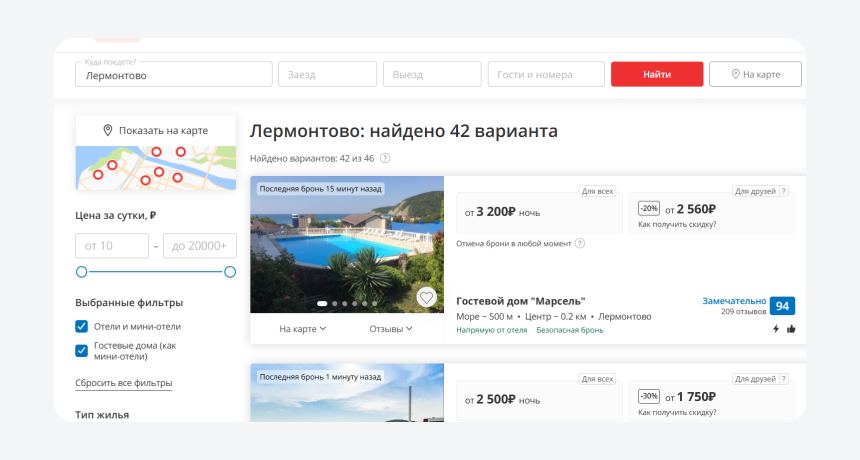This screenshot has height=460, width=860.
Task: Click 'Напрямую от отеля' label
Action: click(491, 330)
